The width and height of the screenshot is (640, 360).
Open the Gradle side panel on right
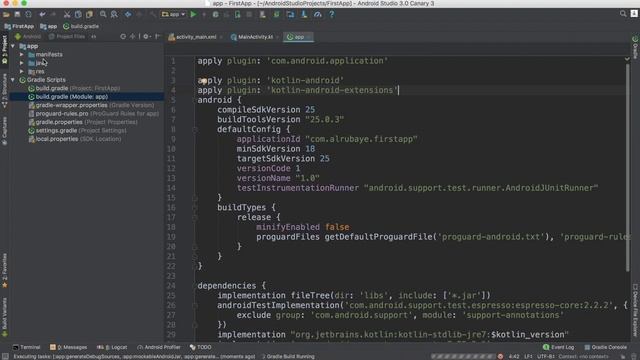click(635, 48)
